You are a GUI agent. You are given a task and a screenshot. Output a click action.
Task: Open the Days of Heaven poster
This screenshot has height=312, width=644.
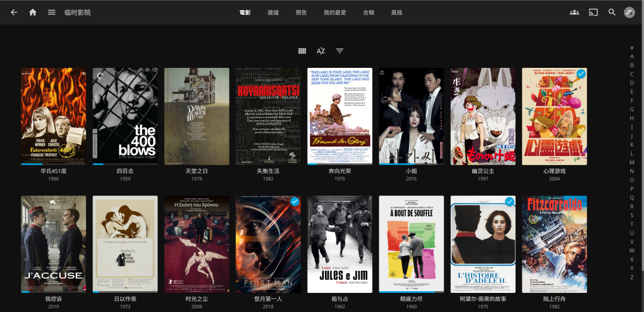pyautogui.click(x=197, y=117)
